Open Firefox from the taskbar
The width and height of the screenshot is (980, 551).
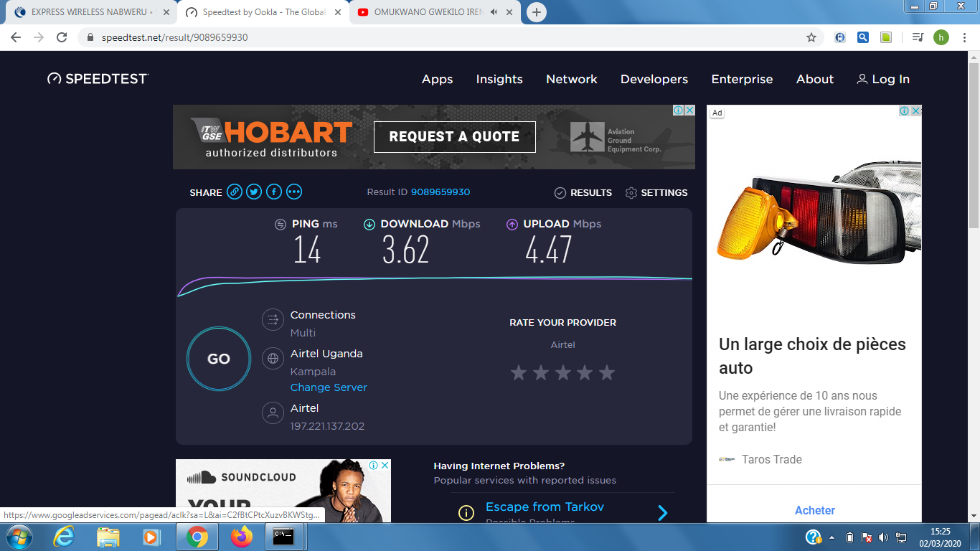click(x=242, y=536)
